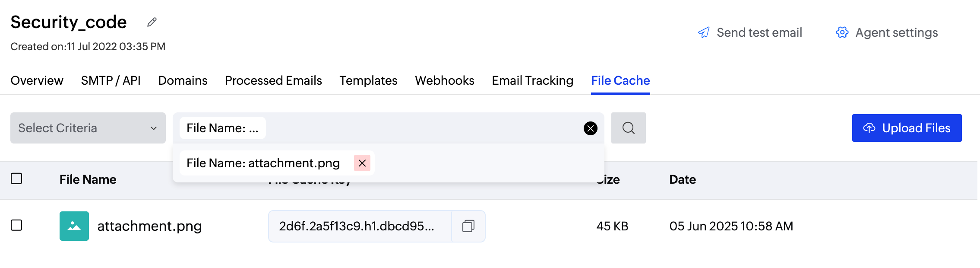
Task: Click the file cache key field 2d6f.2a5f13c9
Action: point(356,226)
